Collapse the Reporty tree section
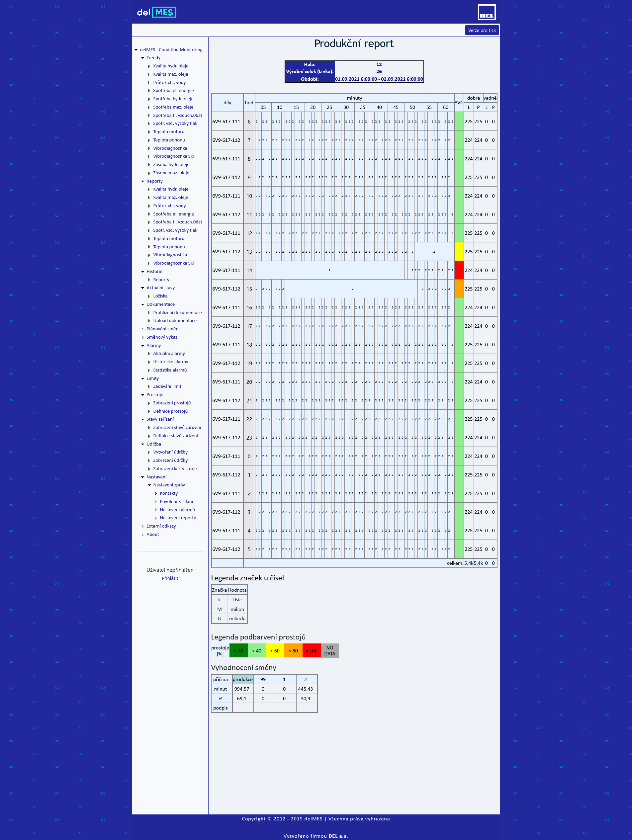This screenshot has height=840, width=632. click(x=143, y=181)
